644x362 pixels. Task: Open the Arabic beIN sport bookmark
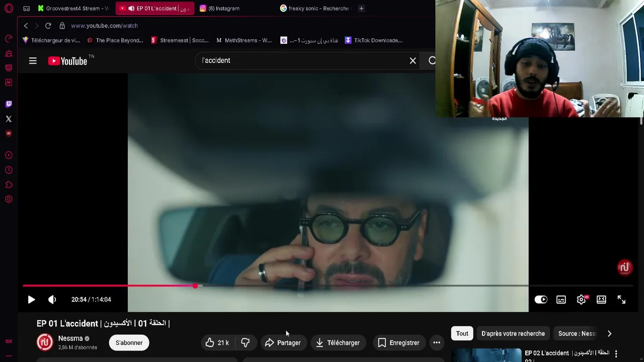pyautogui.click(x=309, y=40)
